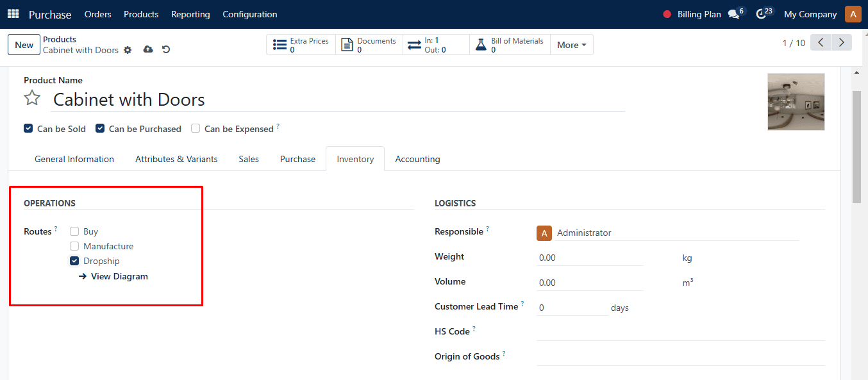Check the Buy route checkbox
Viewport: 868px width, 380px height.
(x=74, y=231)
